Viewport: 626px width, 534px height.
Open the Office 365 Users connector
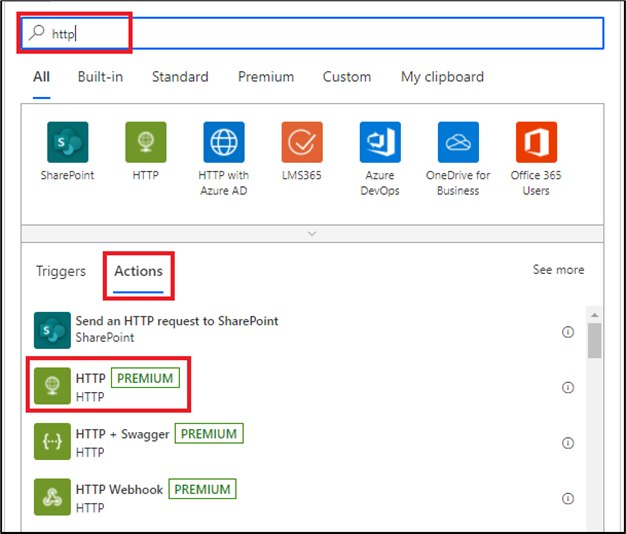[536, 142]
